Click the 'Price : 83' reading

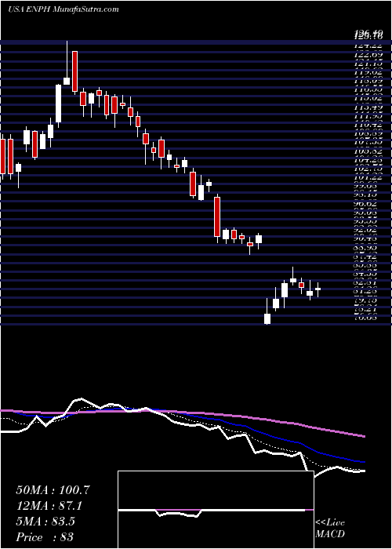click(45, 537)
